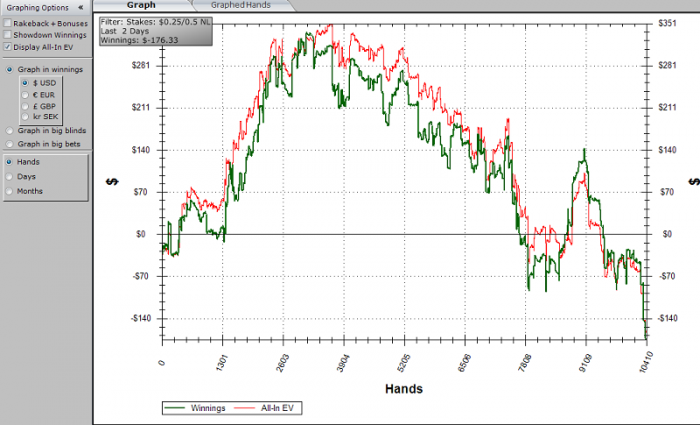Click the Hands axis title
The height and width of the screenshot is (425, 700).
coord(404,389)
